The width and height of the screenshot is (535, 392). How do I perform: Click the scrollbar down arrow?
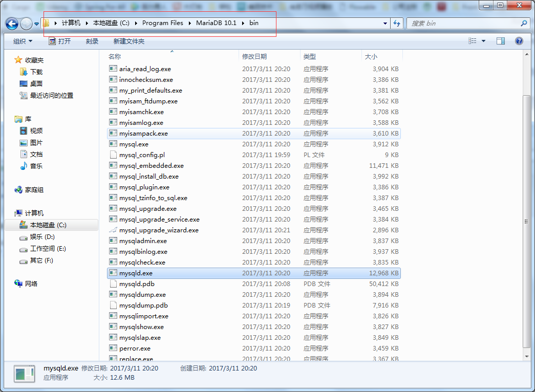point(526,357)
